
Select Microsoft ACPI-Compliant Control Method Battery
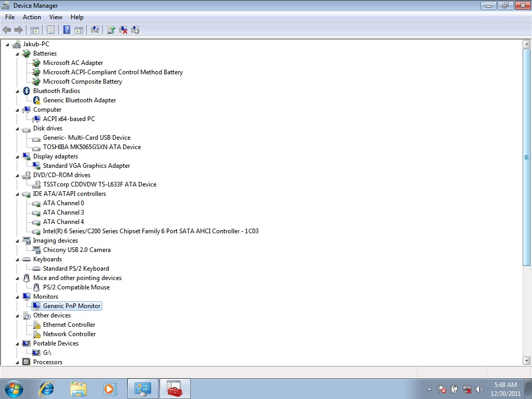[113, 72]
